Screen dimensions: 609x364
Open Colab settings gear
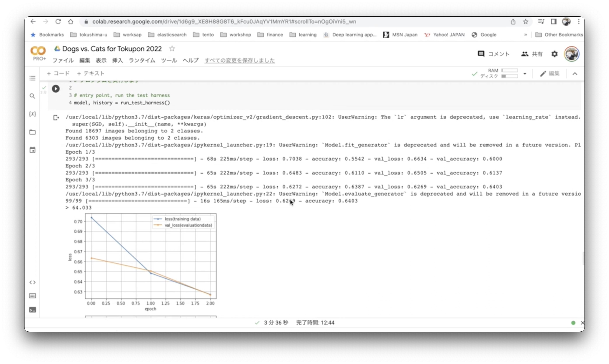[x=555, y=54]
